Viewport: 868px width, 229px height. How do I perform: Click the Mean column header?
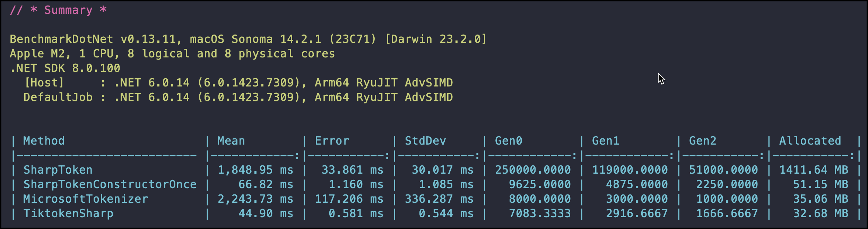click(231, 141)
